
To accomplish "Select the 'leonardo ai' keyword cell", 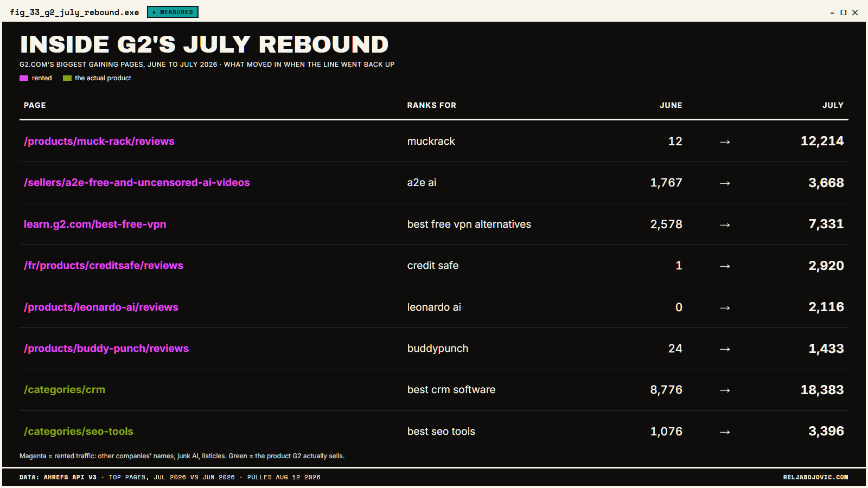I will [434, 307].
